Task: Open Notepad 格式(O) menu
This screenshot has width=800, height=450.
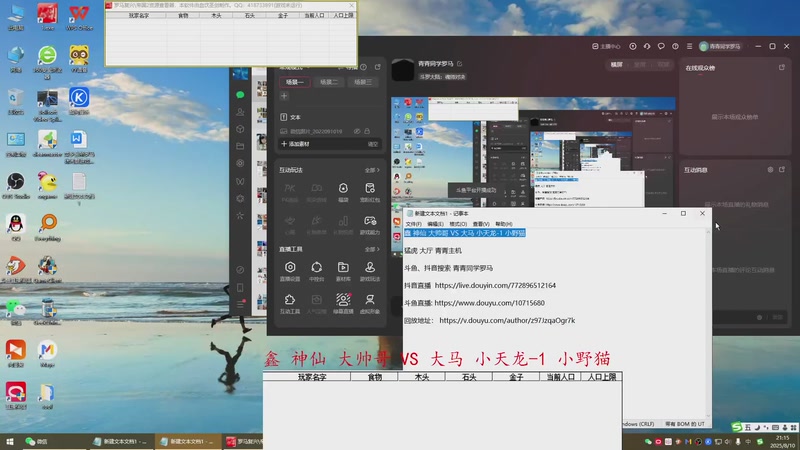Action: pos(458,224)
